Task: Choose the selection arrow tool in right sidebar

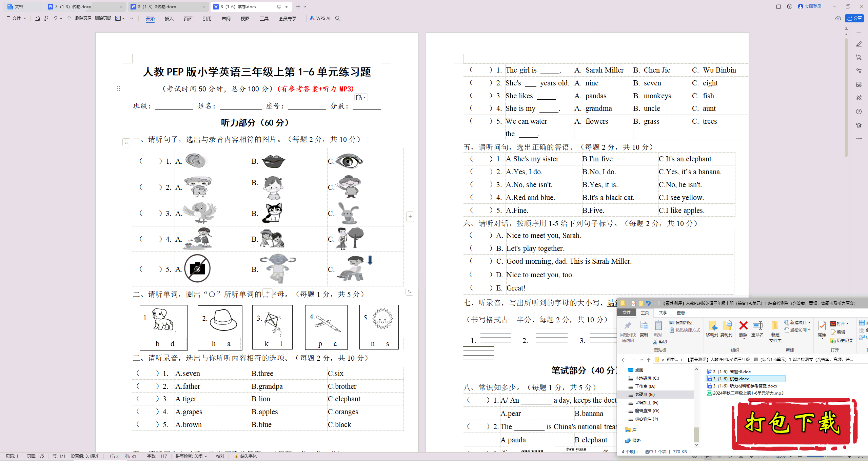Action: click(859, 58)
